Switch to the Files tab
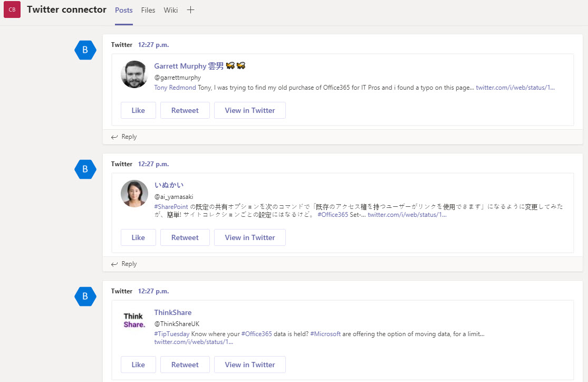 pyautogui.click(x=148, y=10)
